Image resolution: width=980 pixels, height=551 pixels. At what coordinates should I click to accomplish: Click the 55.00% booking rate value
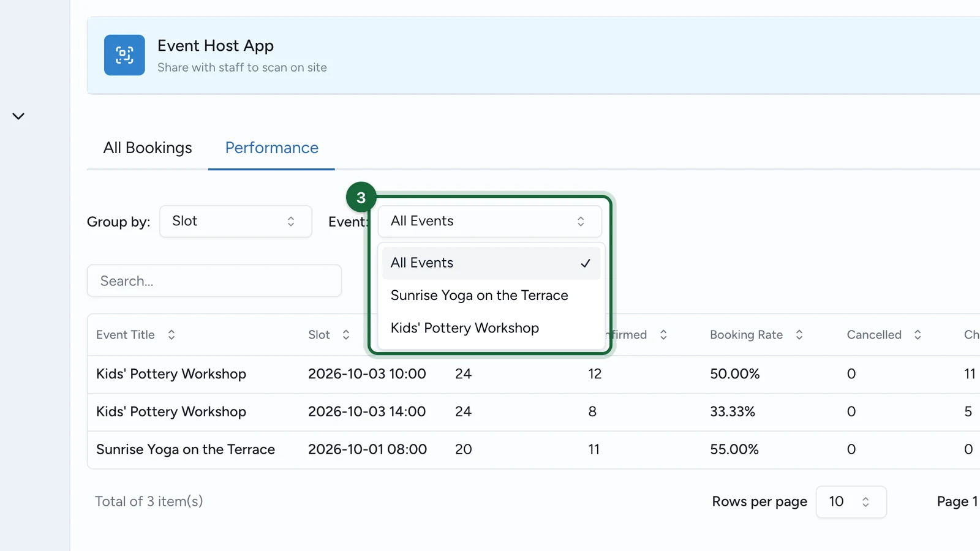734,449
